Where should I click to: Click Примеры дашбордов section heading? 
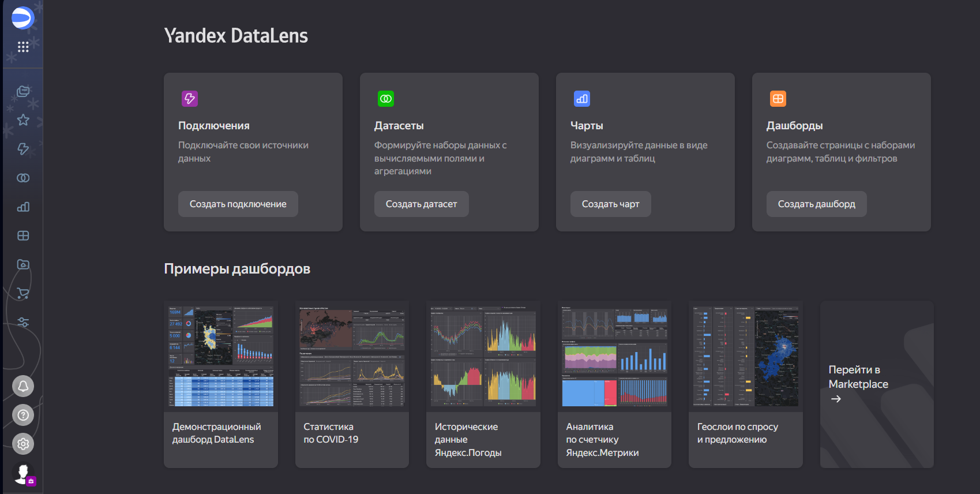pos(237,269)
